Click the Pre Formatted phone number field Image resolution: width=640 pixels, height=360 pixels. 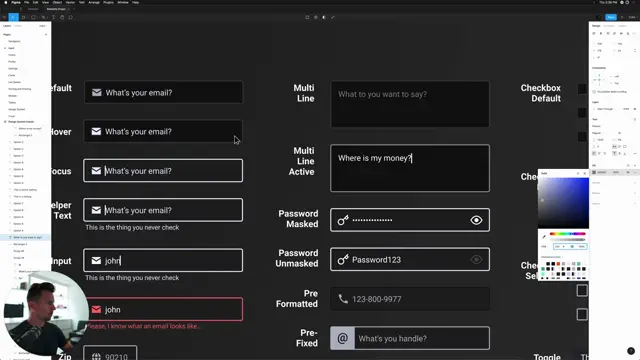(410, 299)
